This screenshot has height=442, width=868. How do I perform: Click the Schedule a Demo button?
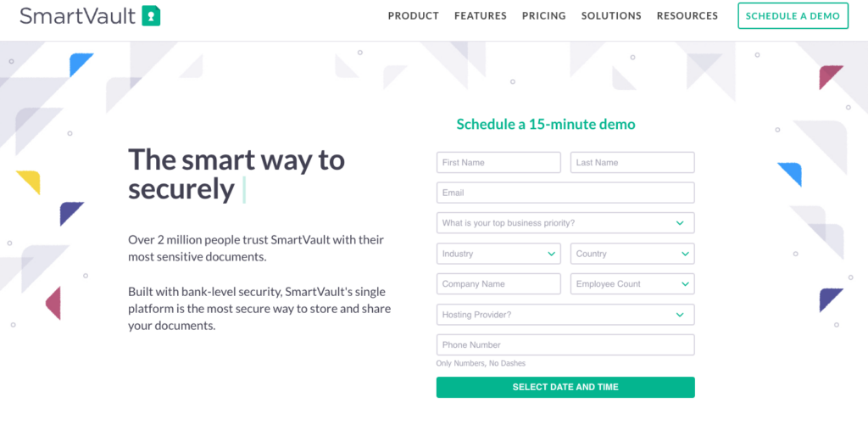pos(793,16)
